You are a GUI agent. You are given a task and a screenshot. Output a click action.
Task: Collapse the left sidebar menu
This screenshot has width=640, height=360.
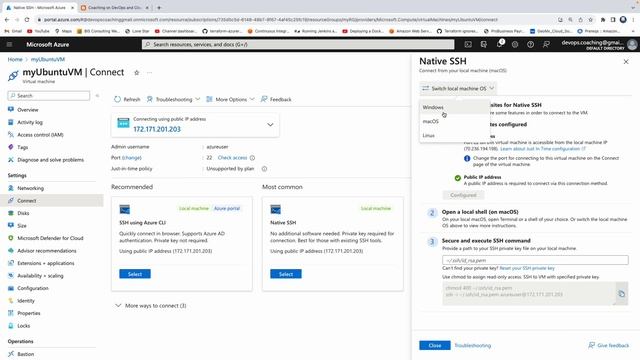point(97,96)
